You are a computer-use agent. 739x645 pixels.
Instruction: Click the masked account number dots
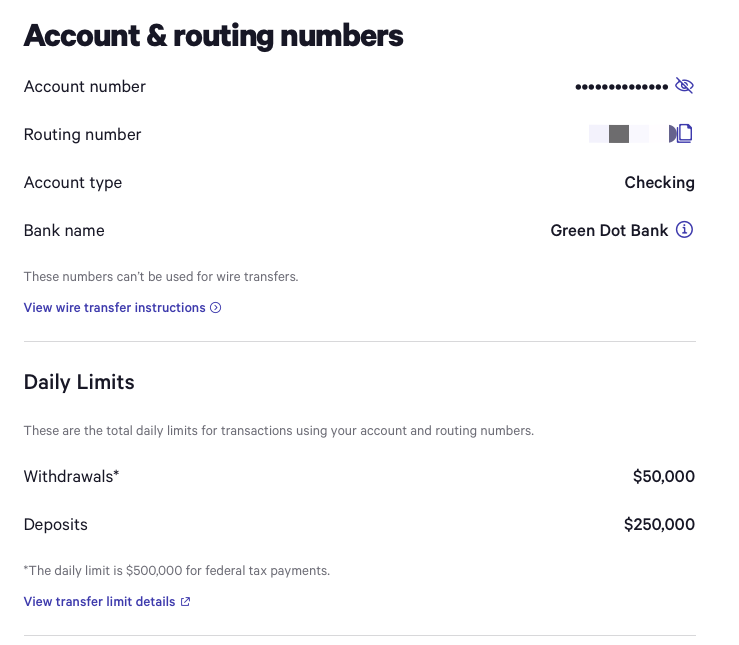[621, 87]
